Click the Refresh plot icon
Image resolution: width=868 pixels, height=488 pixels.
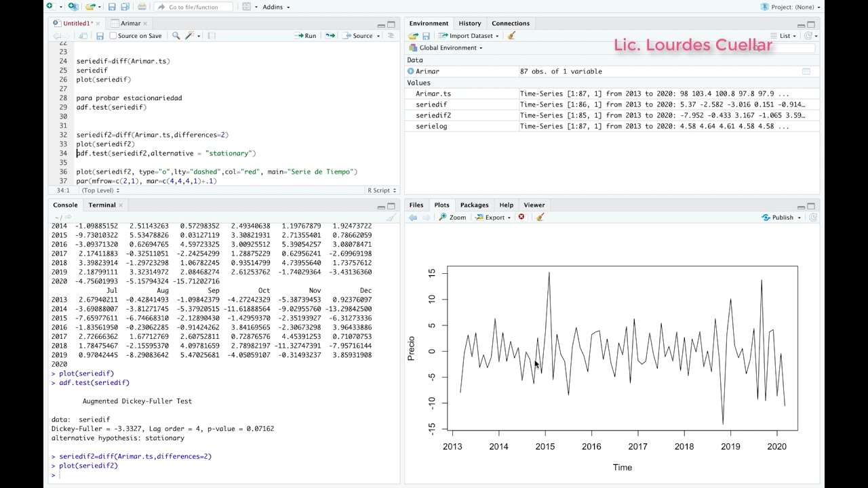(812, 218)
